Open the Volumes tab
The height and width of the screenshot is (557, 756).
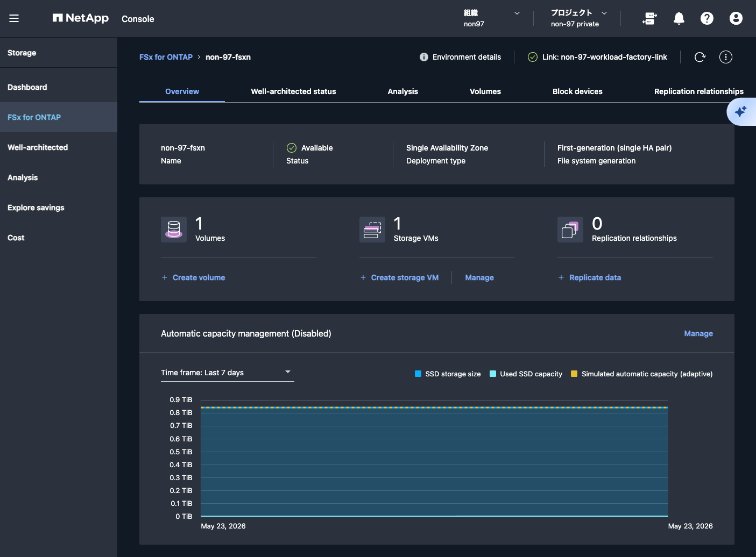pos(485,91)
